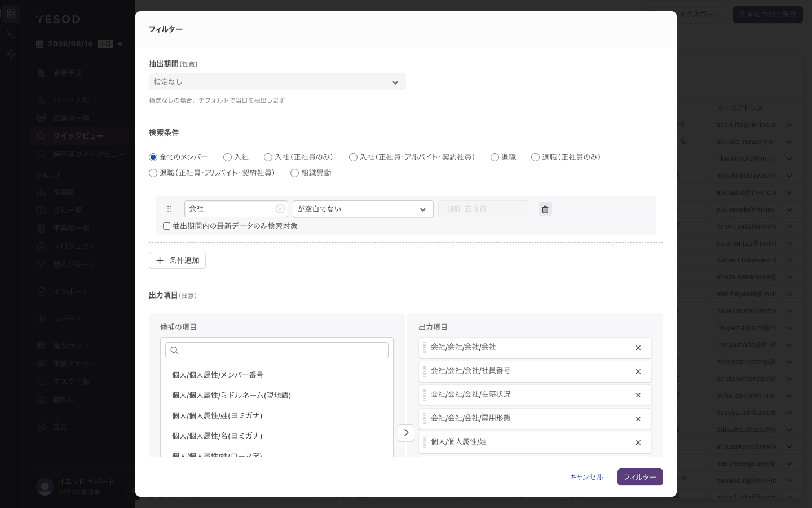Click the キャンセル link

[586, 477]
